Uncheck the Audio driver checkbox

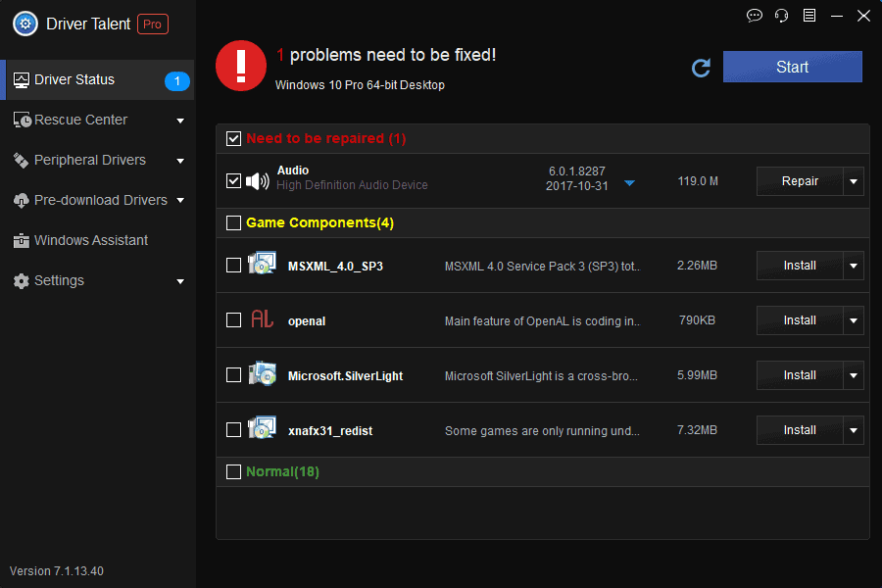(x=233, y=181)
